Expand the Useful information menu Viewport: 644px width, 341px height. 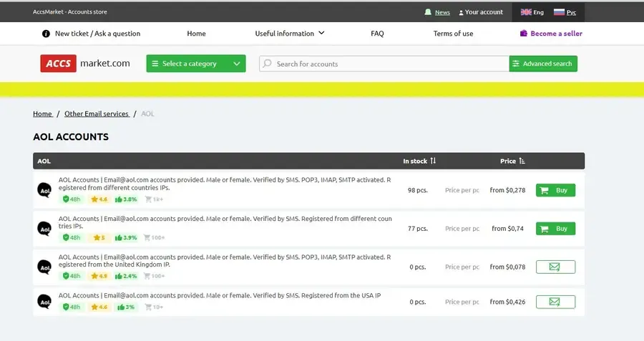coord(290,34)
